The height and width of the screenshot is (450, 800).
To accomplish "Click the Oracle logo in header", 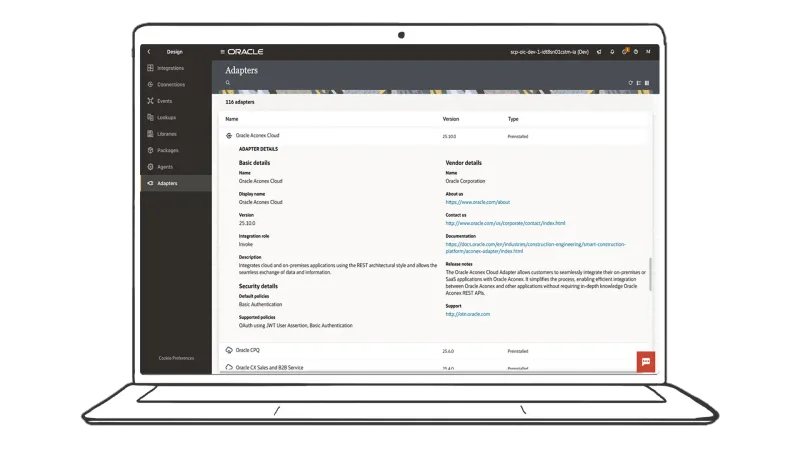I will tap(245, 52).
